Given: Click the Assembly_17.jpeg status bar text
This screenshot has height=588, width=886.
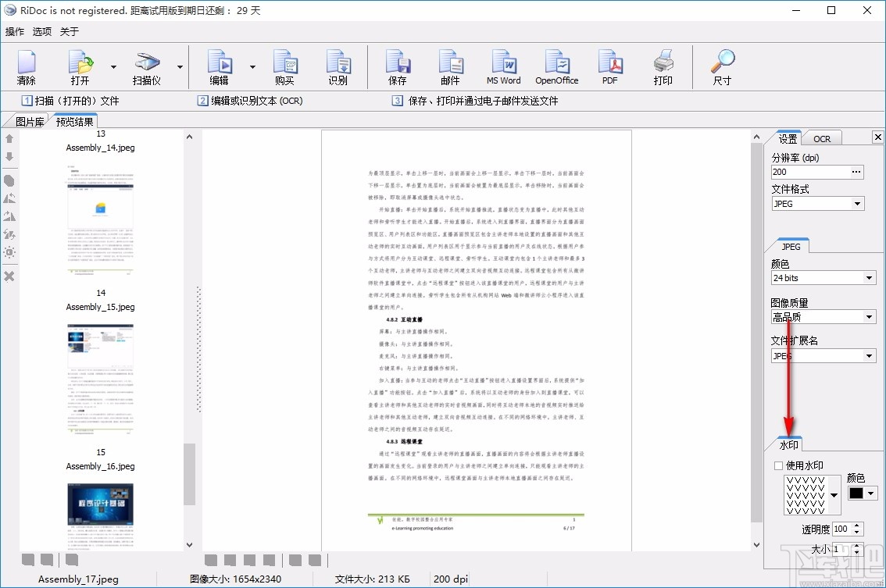Looking at the screenshot, I should [78, 579].
